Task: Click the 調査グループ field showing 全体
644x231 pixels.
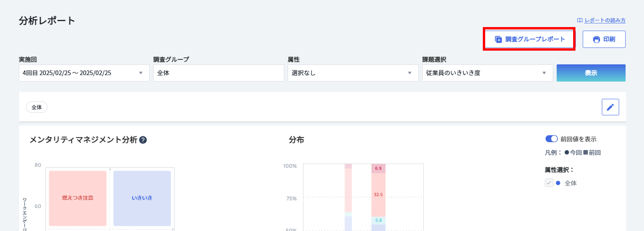Action: [x=219, y=73]
